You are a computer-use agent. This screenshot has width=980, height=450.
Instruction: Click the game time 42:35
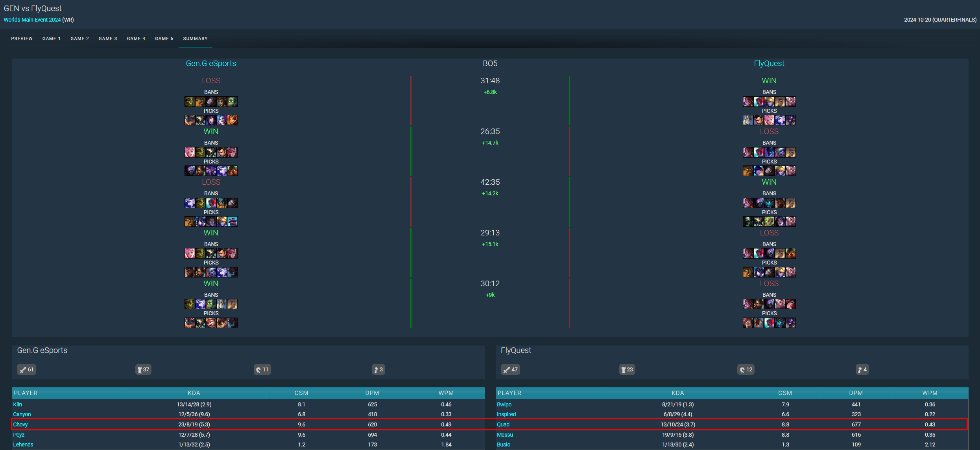click(490, 182)
